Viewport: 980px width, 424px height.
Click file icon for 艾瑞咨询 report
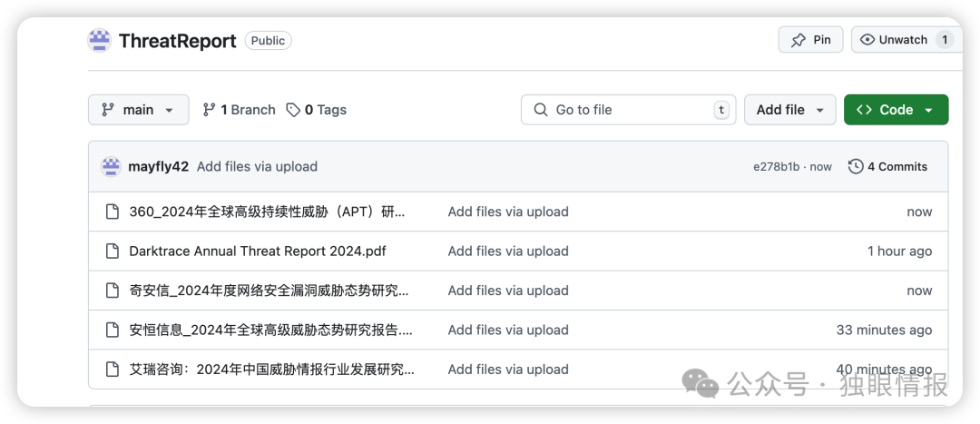point(112,370)
